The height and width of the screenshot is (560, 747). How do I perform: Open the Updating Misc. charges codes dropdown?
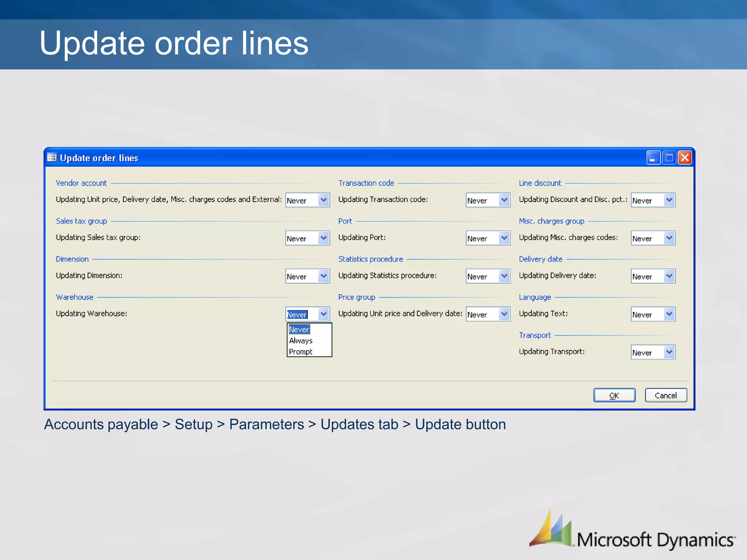point(669,238)
